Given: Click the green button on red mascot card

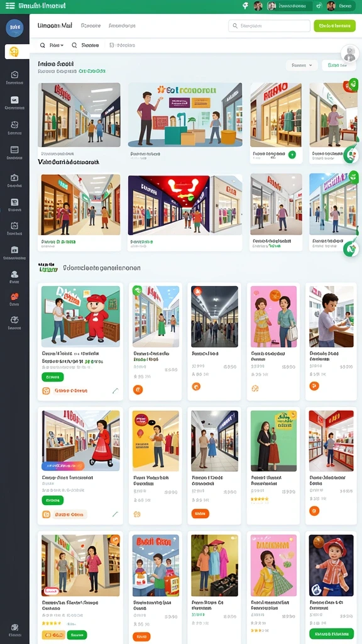Looking at the screenshot, I should coord(53,377).
